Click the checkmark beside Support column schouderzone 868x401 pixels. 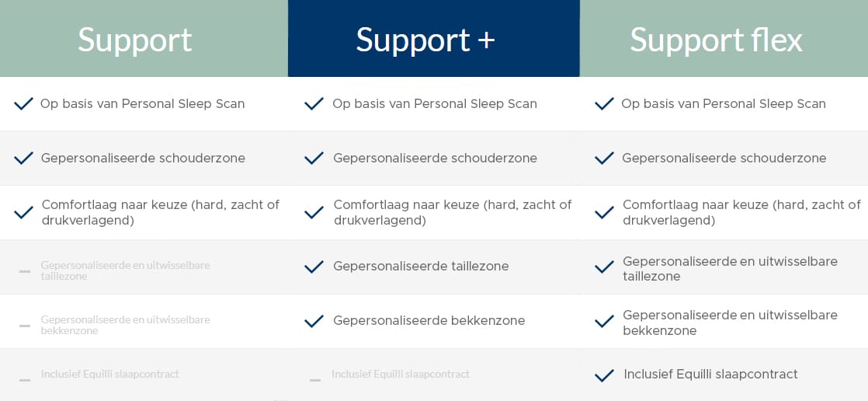point(23,159)
